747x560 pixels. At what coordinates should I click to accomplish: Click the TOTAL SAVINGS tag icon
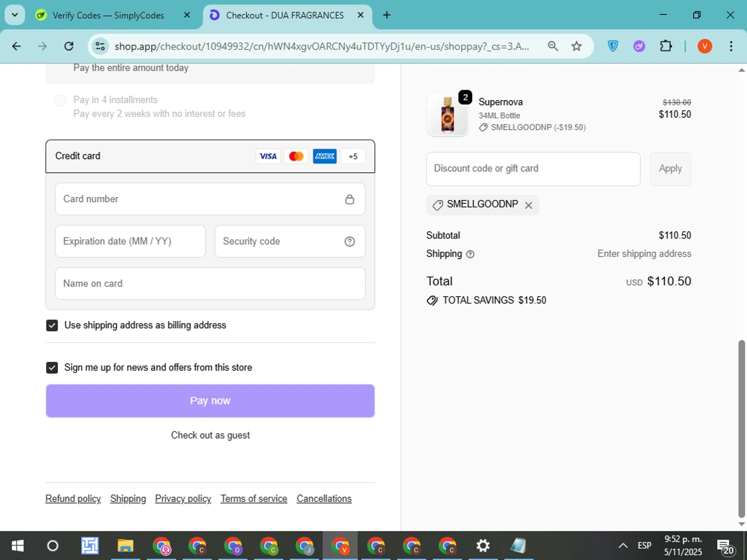pyautogui.click(x=432, y=301)
